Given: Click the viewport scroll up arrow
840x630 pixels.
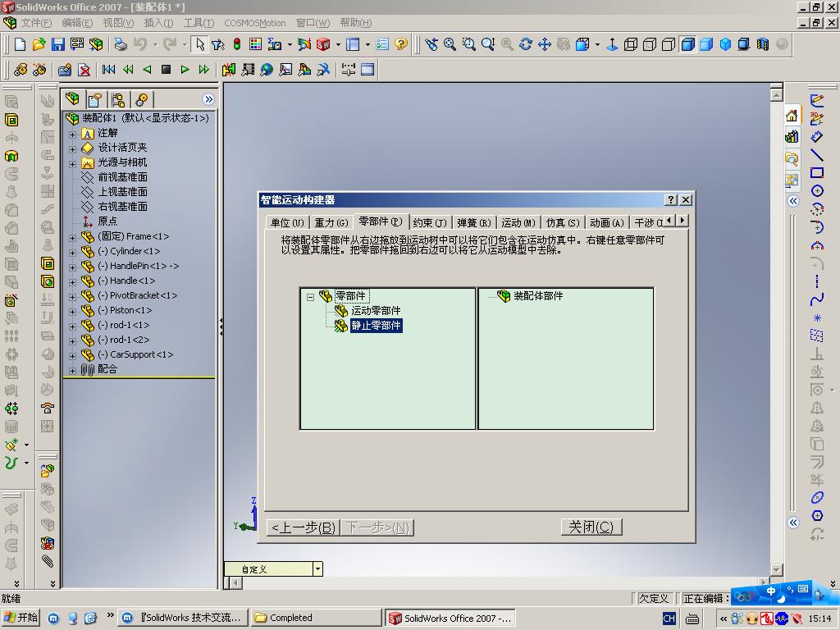Looking at the screenshot, I should tap(776, 95).
